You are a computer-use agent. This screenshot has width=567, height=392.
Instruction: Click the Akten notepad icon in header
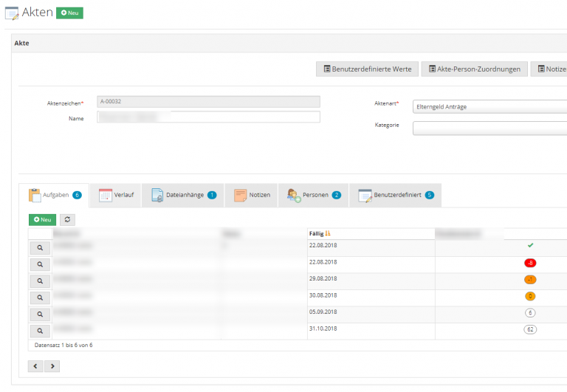tap(12, 13)
